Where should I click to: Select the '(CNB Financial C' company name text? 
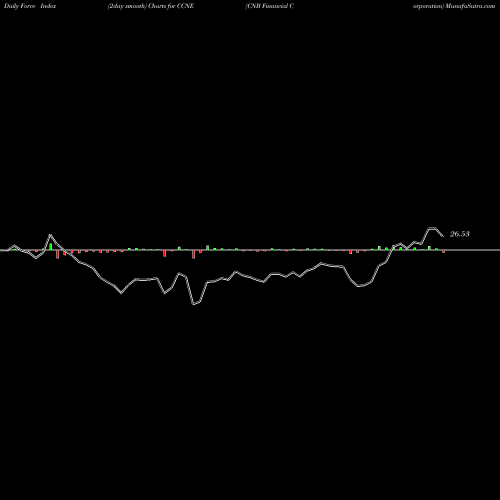[269, 6]
